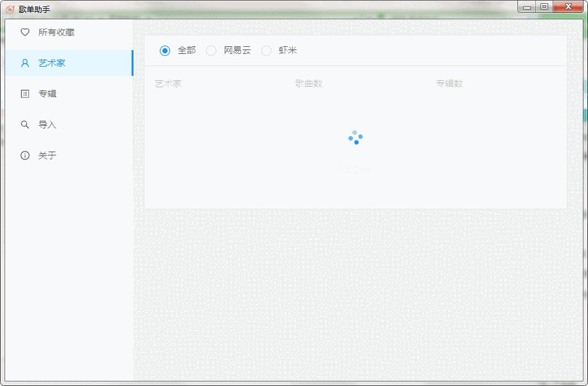588x386 pixels.
Task: Click the magnifier icon beside 导入
Action: pyautogui.click(x=25, y=125)
